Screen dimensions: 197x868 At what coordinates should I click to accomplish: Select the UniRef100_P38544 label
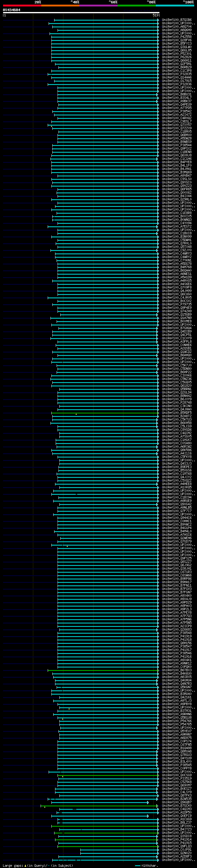pos(177,145)
